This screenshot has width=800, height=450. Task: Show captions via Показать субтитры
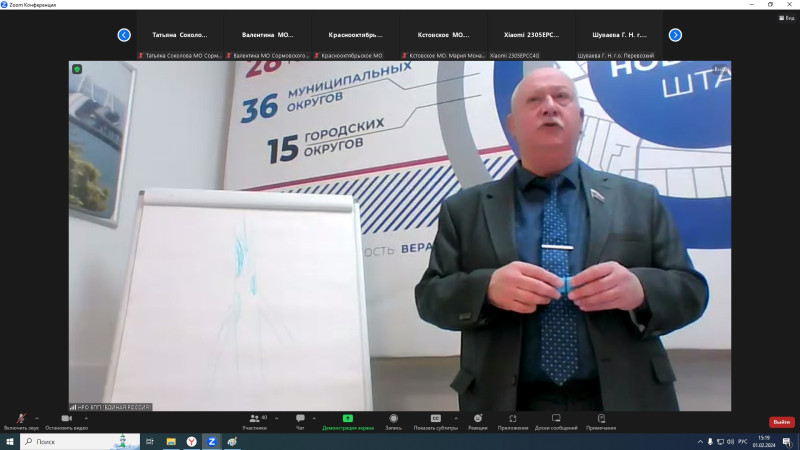click(436, 421)
